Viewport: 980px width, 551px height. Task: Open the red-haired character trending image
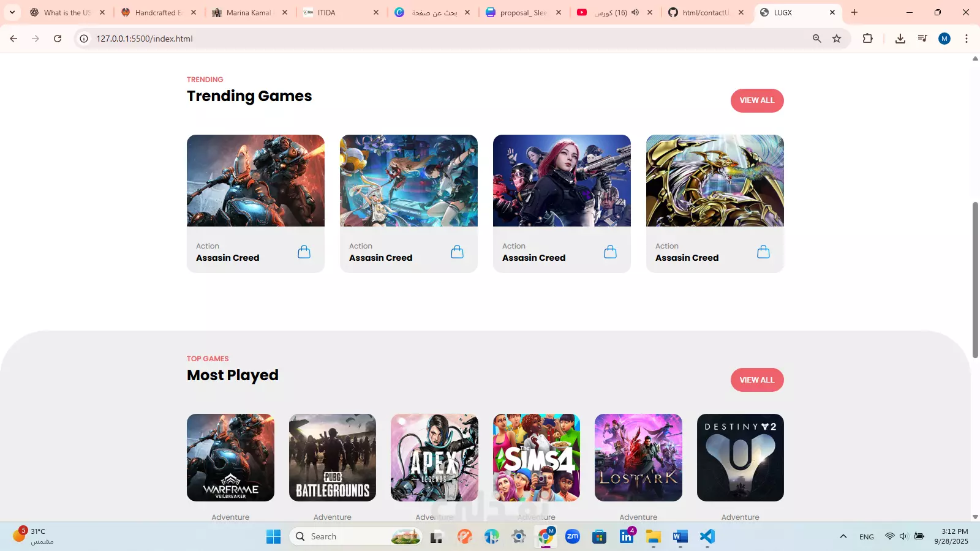tap(562, 181)
